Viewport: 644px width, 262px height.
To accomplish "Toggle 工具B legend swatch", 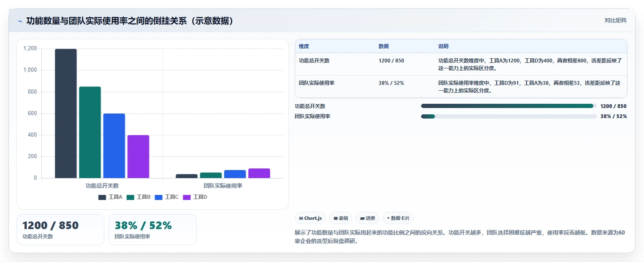I will [130, 197].
